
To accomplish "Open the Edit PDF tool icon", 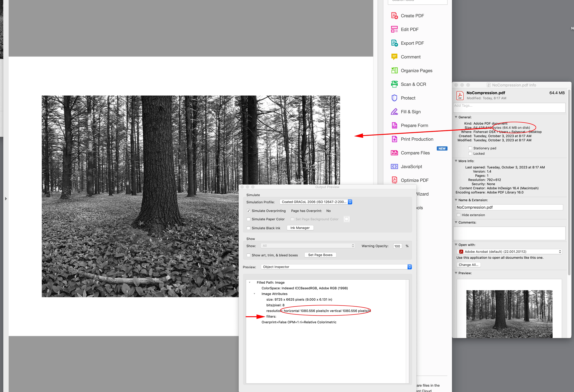I will click(x=394, y=29).
